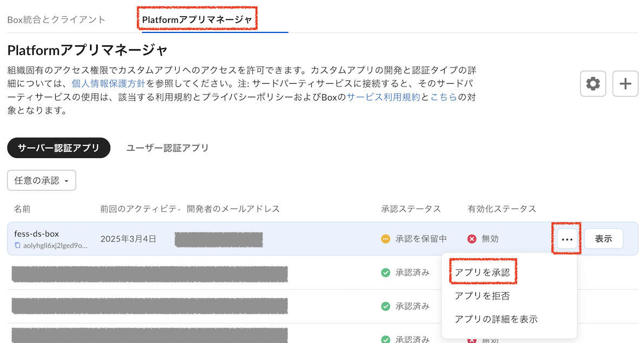The image size is (644, 343).
Task: Click the plus icon to add app
Action: [625, 84]
